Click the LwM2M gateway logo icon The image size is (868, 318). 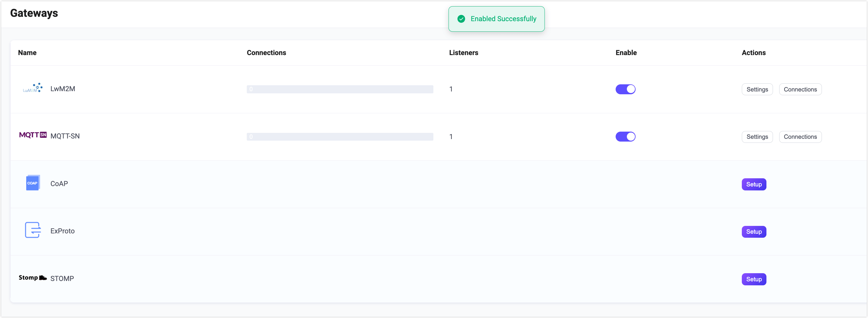point(33,88)
